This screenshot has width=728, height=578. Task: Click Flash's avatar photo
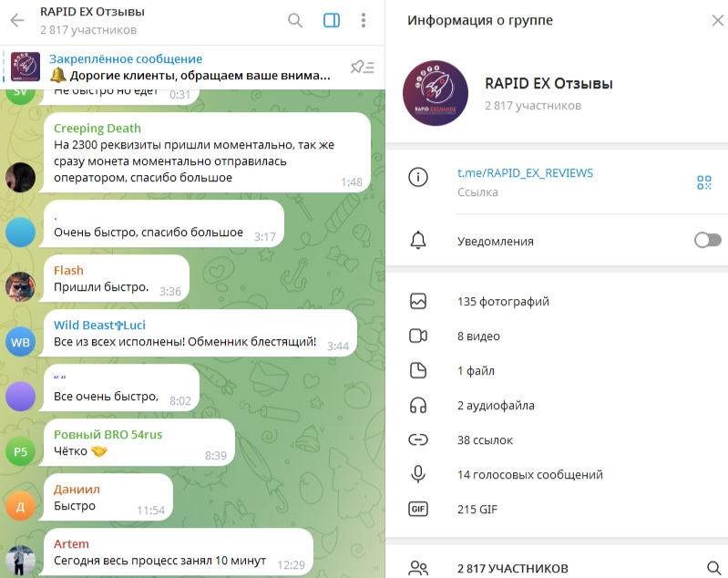pos(20,286)
